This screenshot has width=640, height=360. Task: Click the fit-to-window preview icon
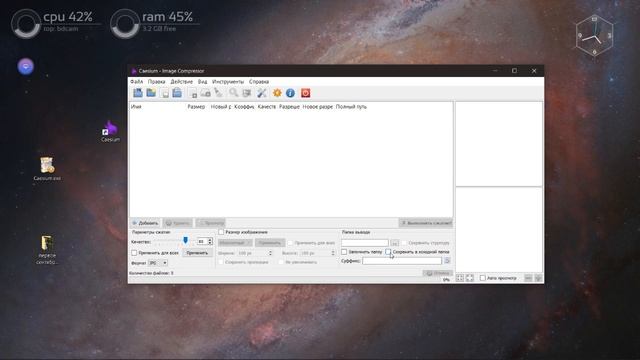(460, 278)
